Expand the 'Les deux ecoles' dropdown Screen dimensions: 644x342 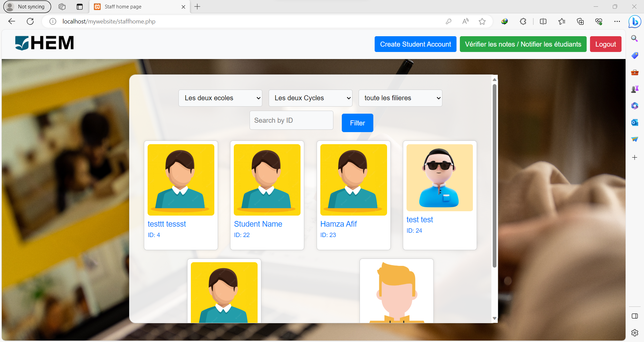(220, 98)
